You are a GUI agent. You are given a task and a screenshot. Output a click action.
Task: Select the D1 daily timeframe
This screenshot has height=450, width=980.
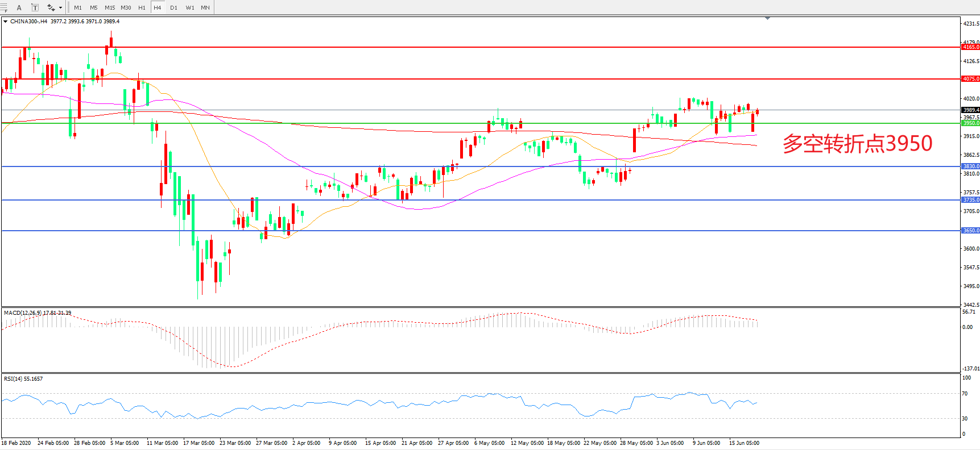click(x=173, y=7)
